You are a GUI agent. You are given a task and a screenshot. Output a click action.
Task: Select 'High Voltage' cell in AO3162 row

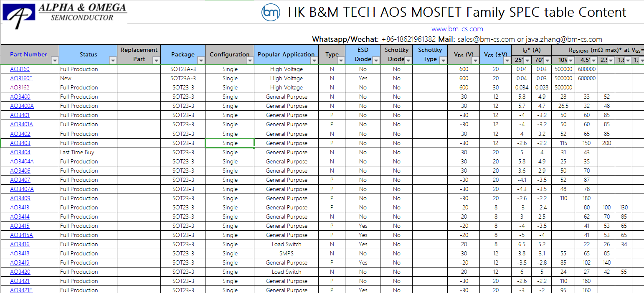click(x=286, y=87)
